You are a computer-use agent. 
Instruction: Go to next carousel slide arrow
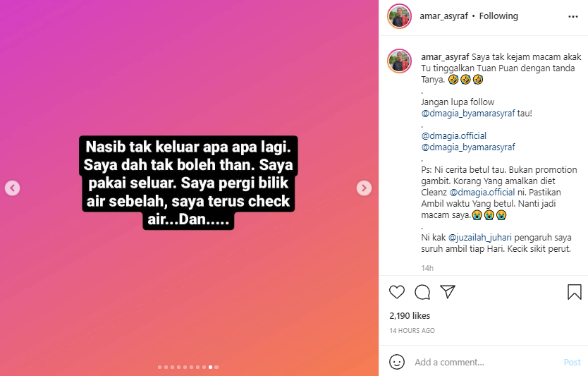[x=364, y=188]
